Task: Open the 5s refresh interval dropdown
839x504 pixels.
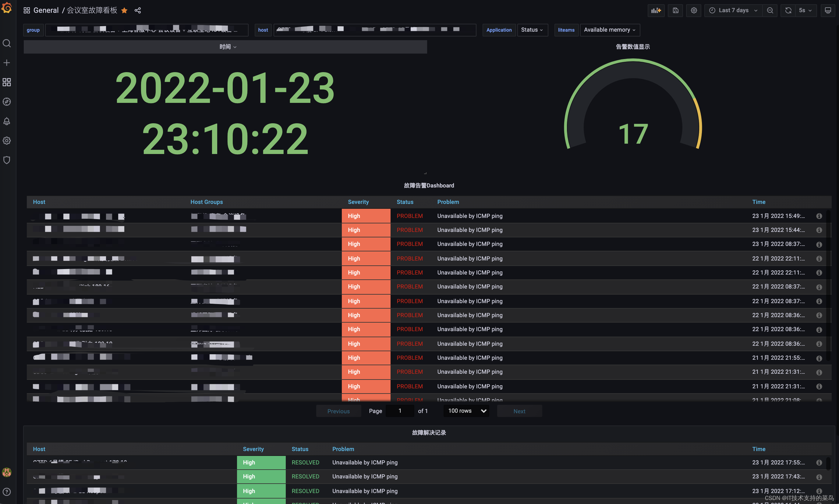Action: point(806,11)
